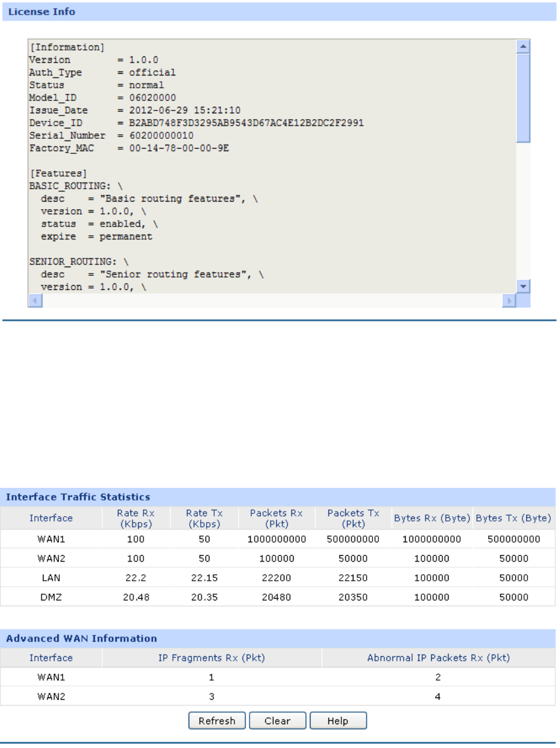Click the LAN Packets Tx value 22150
Image resolution: width=560 pixels, height=748 pixels.
(353, 578)
